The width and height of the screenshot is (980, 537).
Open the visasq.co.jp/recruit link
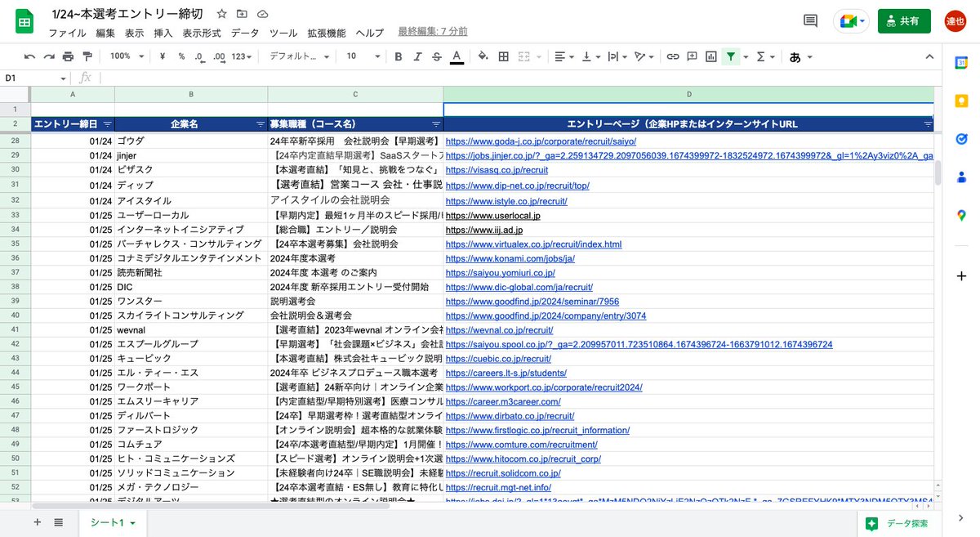[497, 170]
